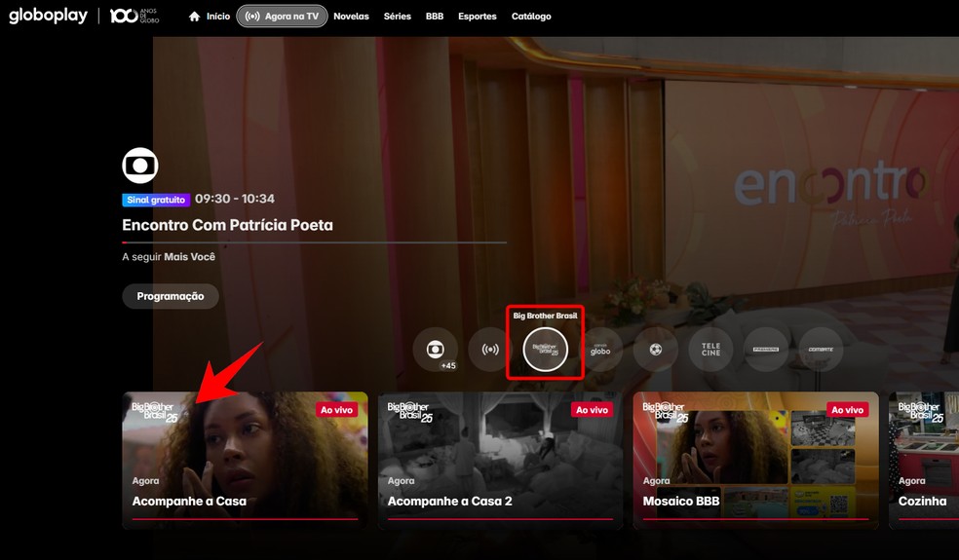Click the Programação button

tap(170, 296)
